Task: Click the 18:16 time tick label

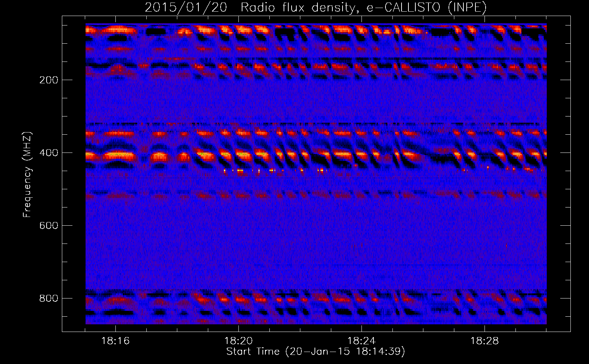Action: 115,341
